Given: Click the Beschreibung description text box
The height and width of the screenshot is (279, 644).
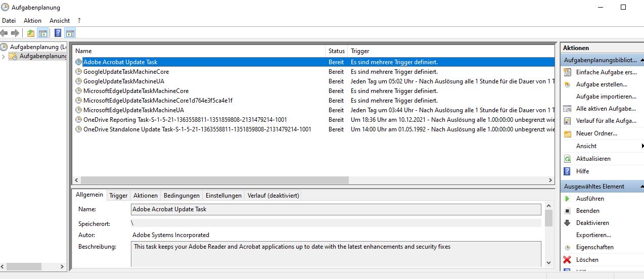Looking at the screenshot, I should [x=336, y=254].
